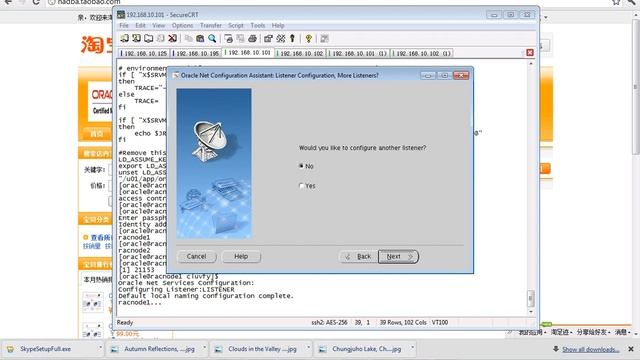Image resolution: width=640 pixels, height=360 pixels.
Task: Click the Ready status bar text
Action: click(x=125, y=322)
